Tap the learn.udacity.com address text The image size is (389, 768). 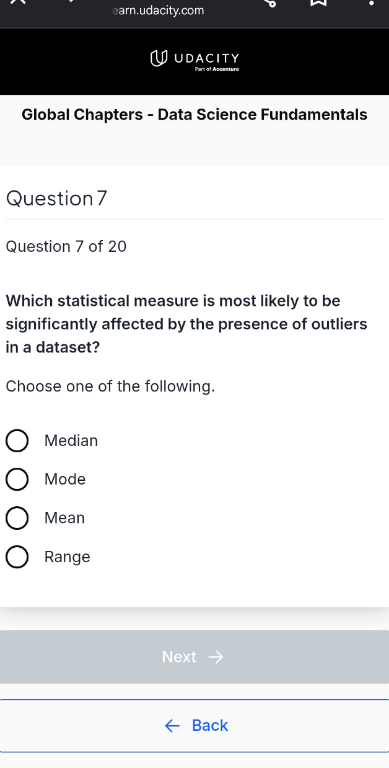[x=158, y=10]
